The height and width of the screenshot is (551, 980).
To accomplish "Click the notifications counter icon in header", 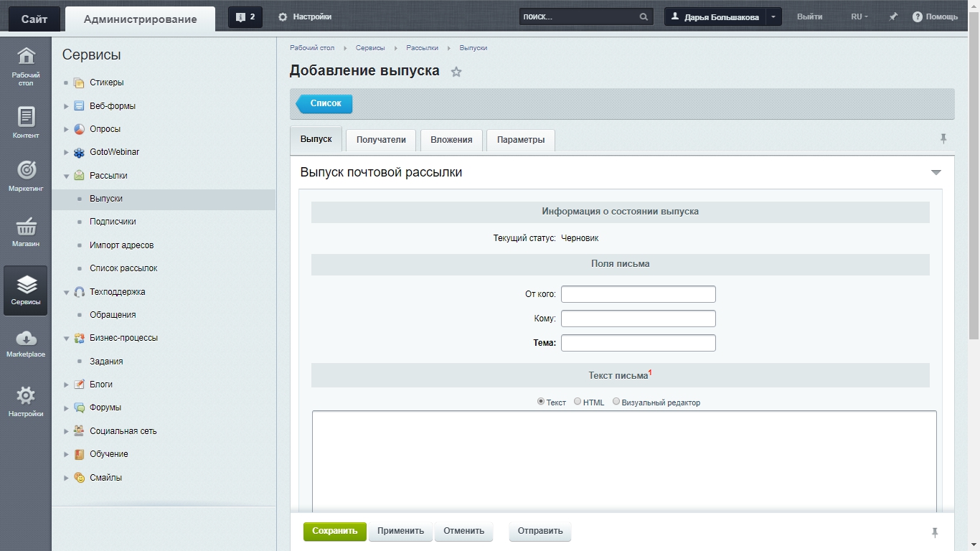I will tap(245, 17).
